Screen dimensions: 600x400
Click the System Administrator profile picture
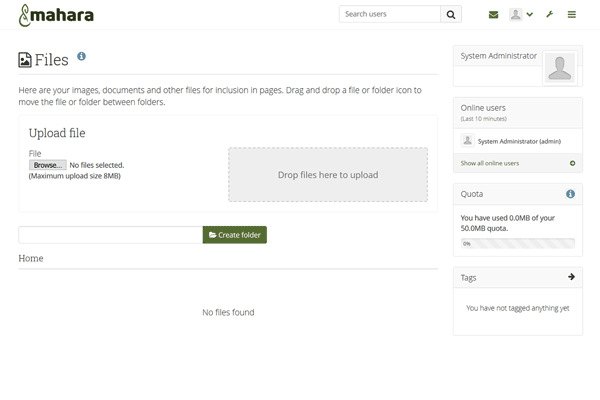(x=559, y=68)
